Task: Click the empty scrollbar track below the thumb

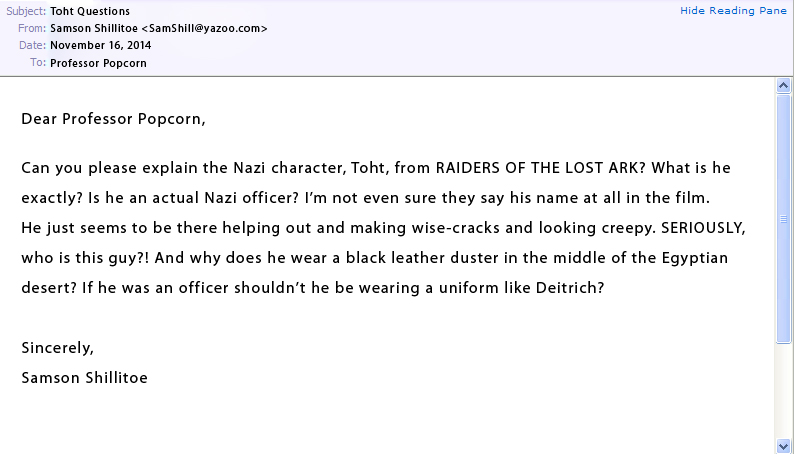Action: click(x=784, y=390)
